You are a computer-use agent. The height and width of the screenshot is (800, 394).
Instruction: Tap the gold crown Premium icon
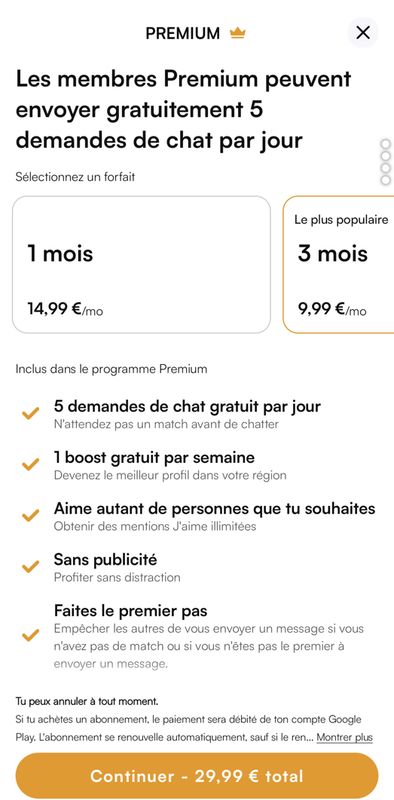point(237,33)
